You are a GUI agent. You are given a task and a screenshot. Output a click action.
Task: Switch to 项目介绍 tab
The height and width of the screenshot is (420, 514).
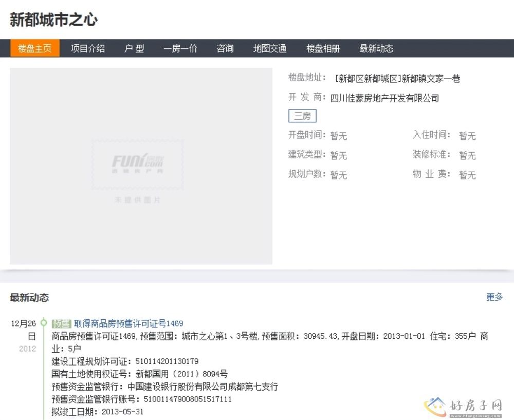[x=88, y=48]
